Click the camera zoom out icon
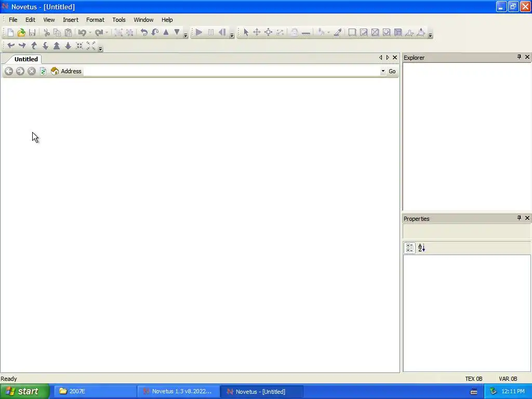Image resolution: width=532 pixels, height=399 pixels. pos(68,46)
